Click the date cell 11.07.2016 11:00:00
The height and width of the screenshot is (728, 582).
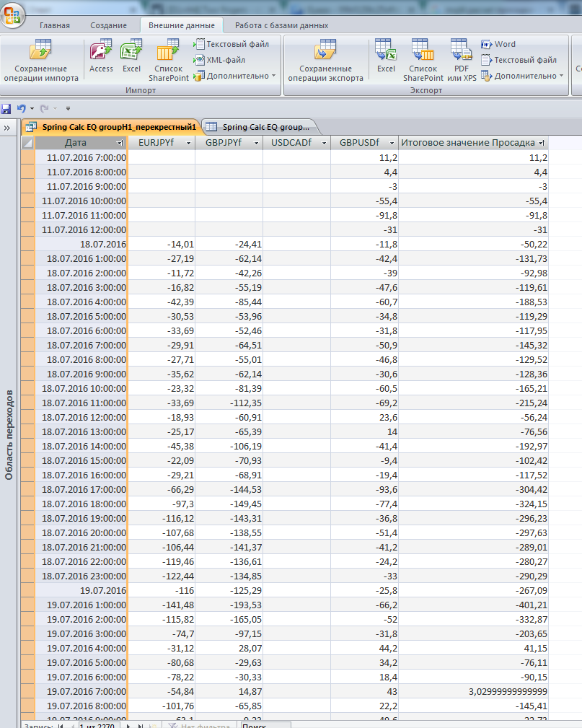click(81, 216)
